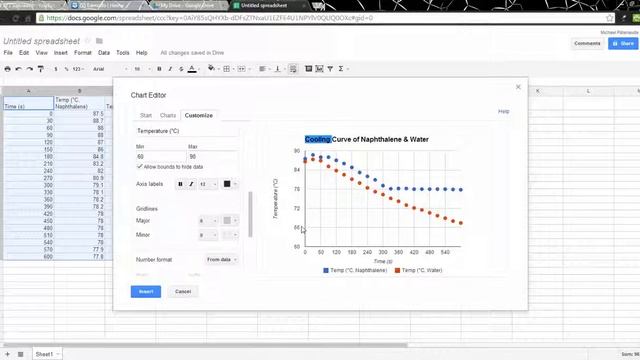Open the cell fill color tool

211,69
